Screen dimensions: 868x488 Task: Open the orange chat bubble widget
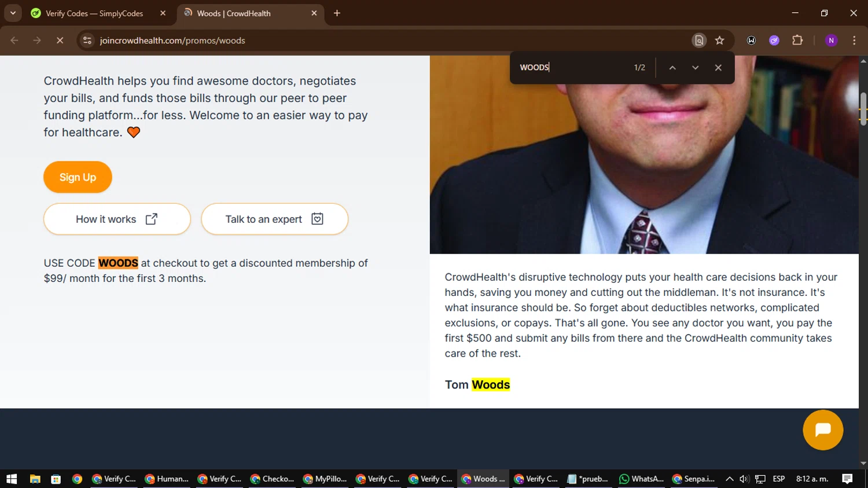823,430
